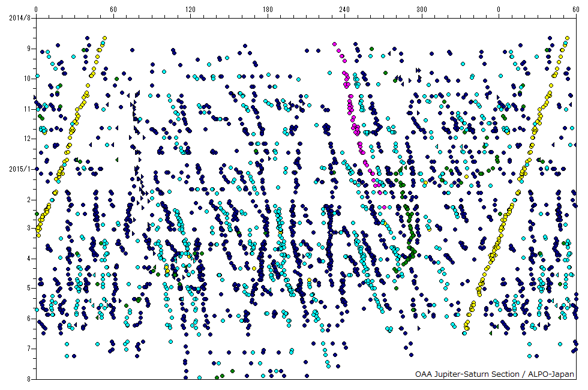Click month label 12 on the left axis
The height and width of the screenshot is (390, 588).
pos(28,139)
